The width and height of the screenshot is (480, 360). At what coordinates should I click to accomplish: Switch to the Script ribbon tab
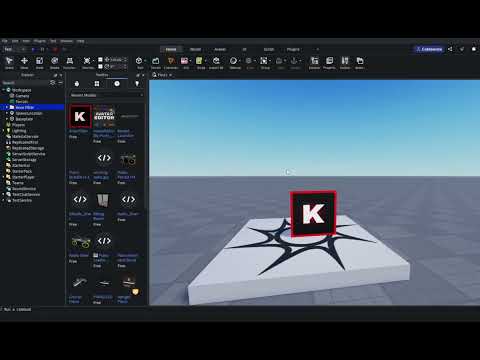click(269, 49)
